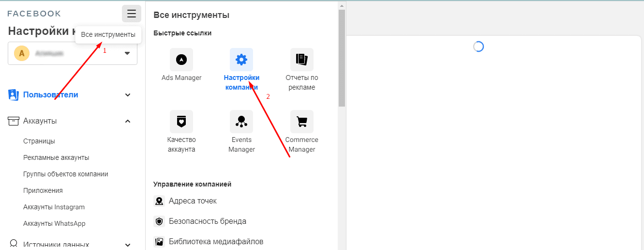Screen dimensions: 644x250
Task: Open Адреса точек link
Action: click(x=193, y=201)
